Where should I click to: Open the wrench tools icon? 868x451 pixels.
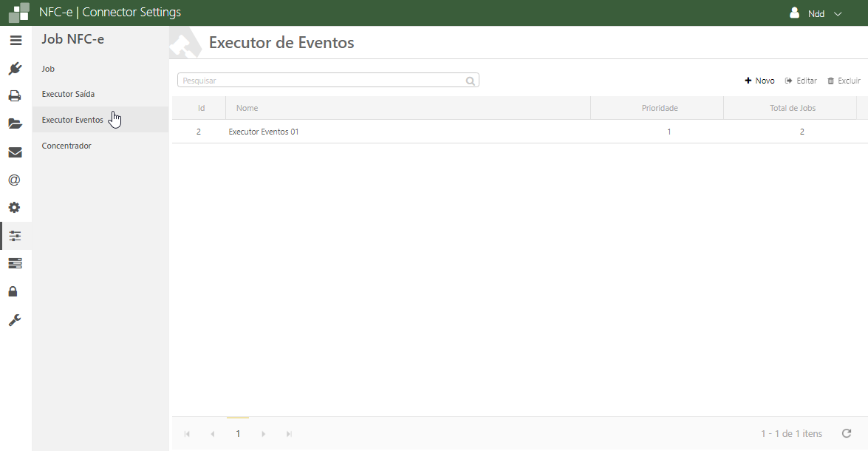15,319
